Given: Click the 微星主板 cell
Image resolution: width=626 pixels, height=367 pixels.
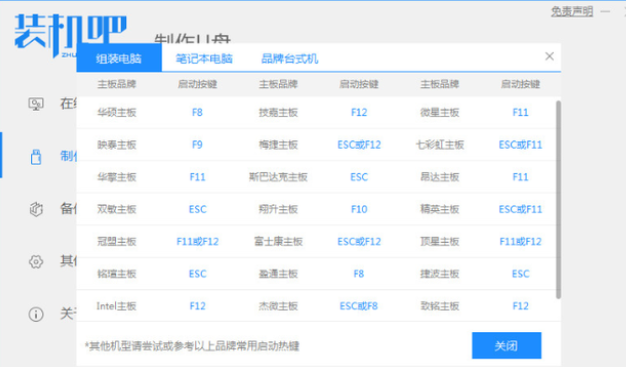Looking at the screenshot, I should coord(440,113).
